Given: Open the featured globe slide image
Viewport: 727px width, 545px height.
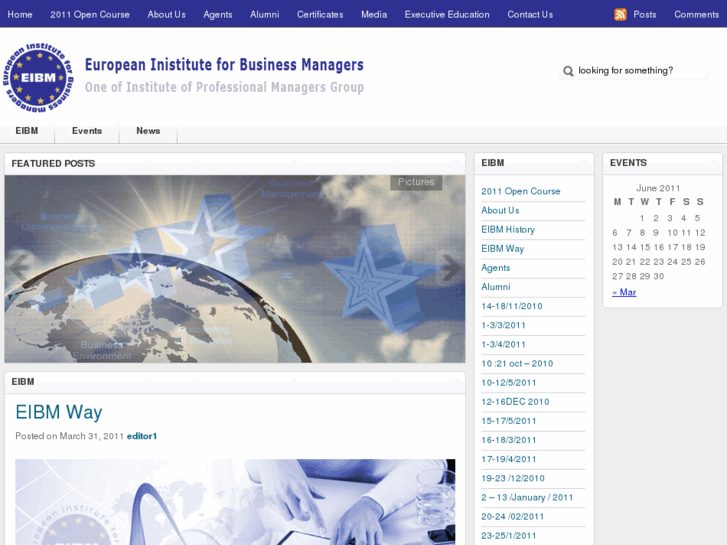Looking at the screenshot, I should (235, 269).
